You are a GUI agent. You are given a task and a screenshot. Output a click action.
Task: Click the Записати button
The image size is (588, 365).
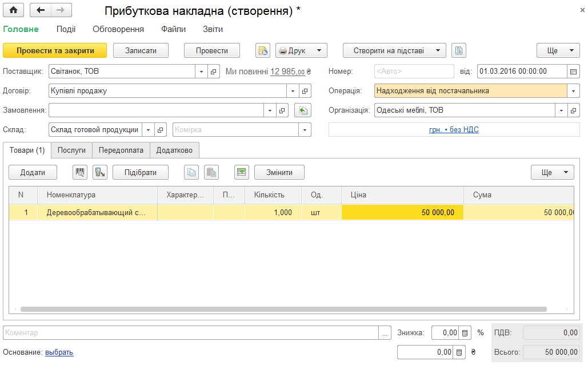pos(141,51)
